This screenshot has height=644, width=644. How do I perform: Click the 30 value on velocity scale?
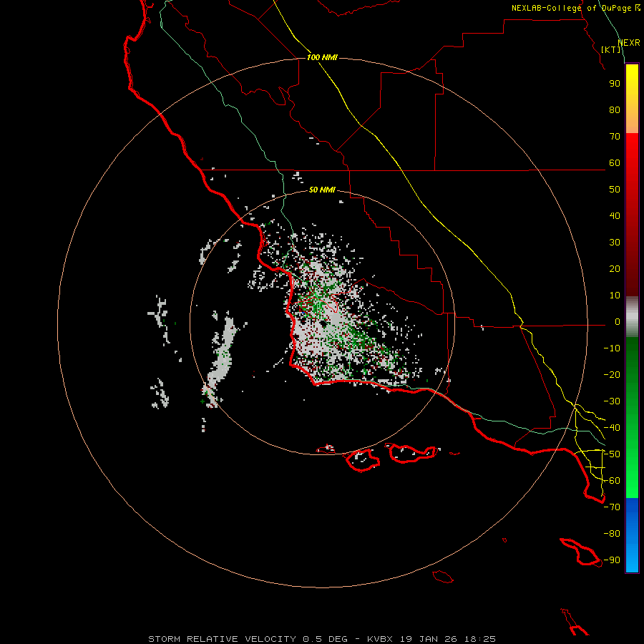pyautogui.click(x=615, y=243)
